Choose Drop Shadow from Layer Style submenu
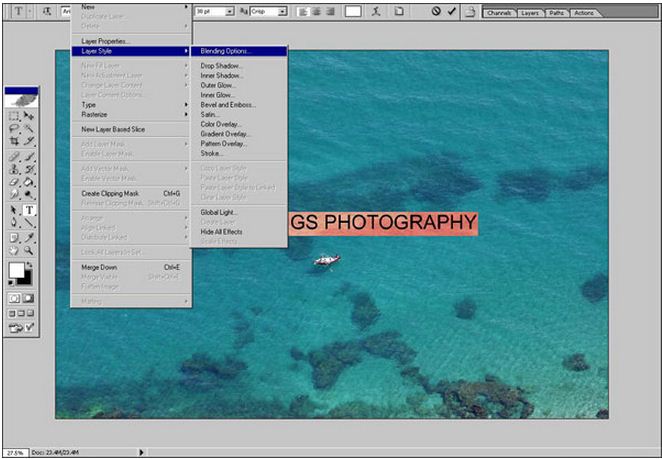Image resolution: width=662 pixels, height=459 pixels. (x=221, y=66)
